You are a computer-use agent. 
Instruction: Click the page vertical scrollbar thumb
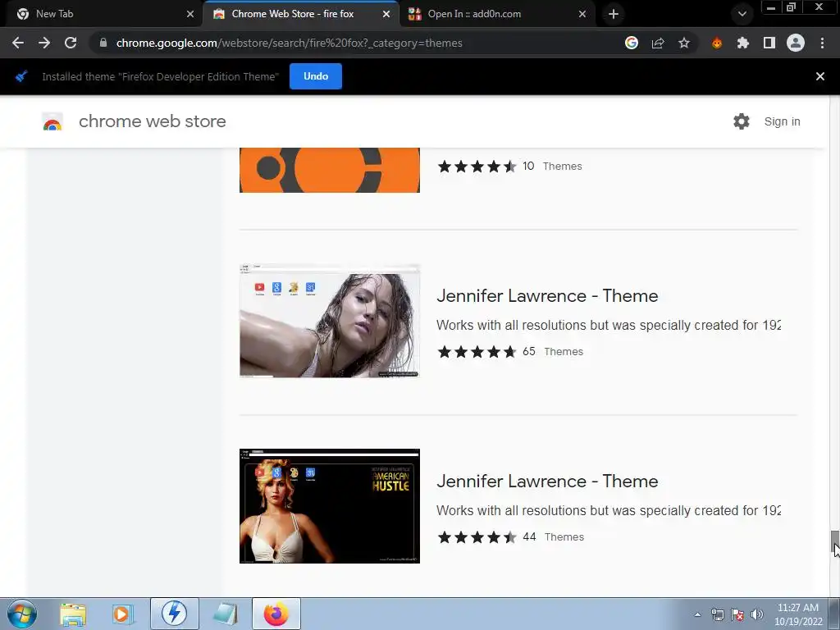[x=834, y=542]
